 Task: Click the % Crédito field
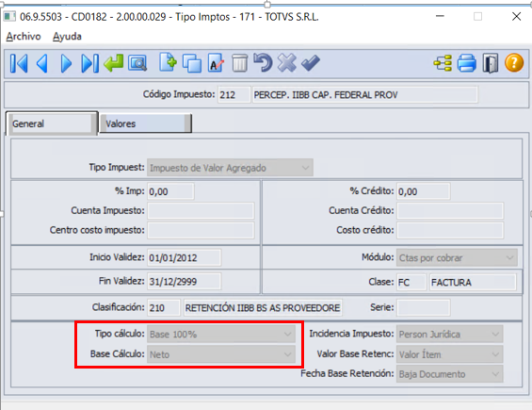424,191
